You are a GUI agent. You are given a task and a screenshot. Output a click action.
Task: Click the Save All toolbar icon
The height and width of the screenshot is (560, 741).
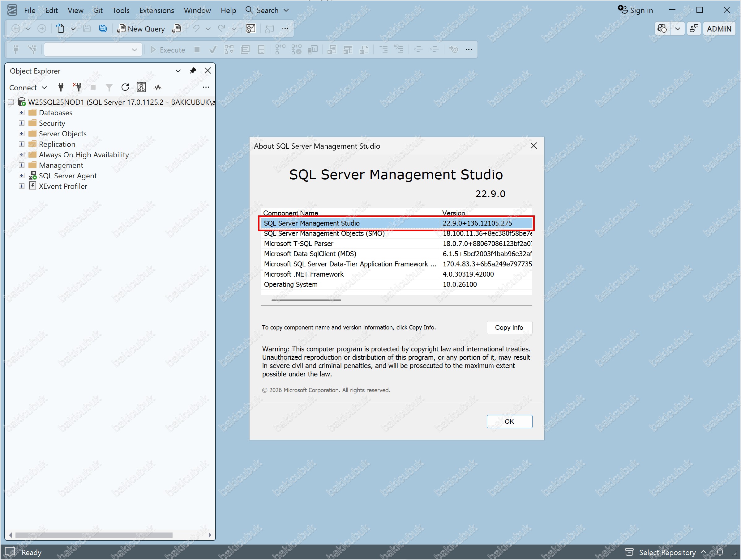coord(103,28)
